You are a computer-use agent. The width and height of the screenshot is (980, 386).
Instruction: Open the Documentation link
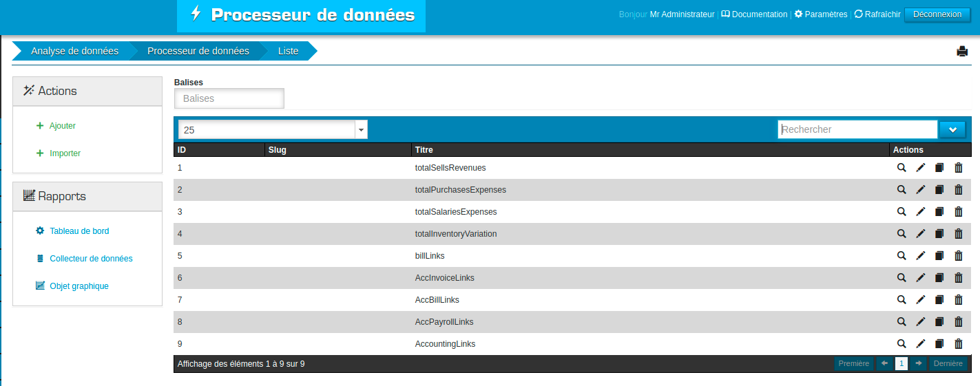[754, 14]
